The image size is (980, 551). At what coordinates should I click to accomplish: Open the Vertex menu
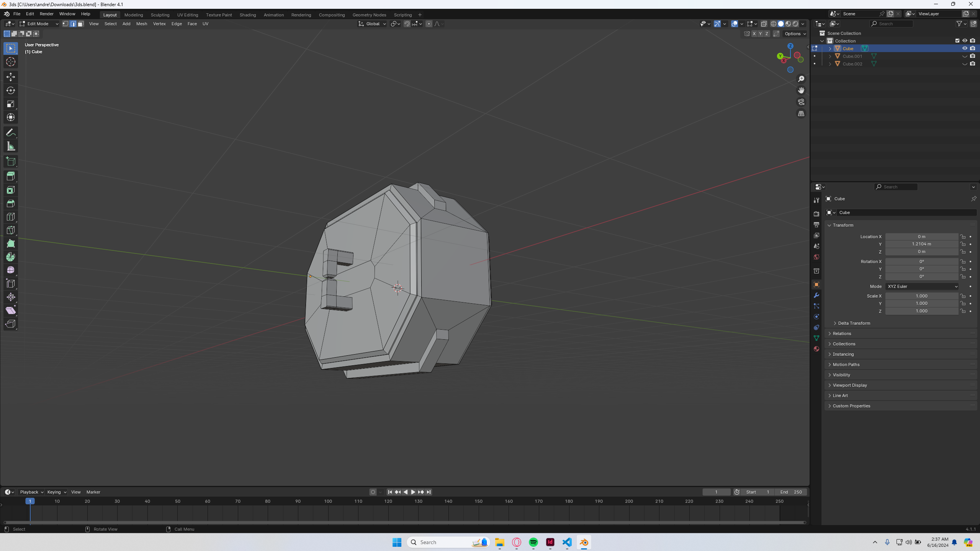(159, 24)
